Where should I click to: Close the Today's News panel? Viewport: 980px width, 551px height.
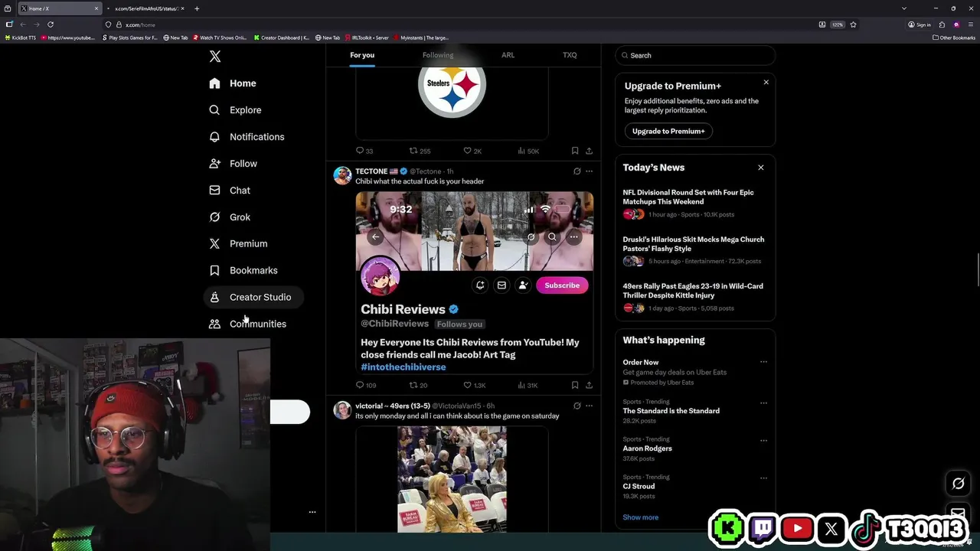[760, 168]
